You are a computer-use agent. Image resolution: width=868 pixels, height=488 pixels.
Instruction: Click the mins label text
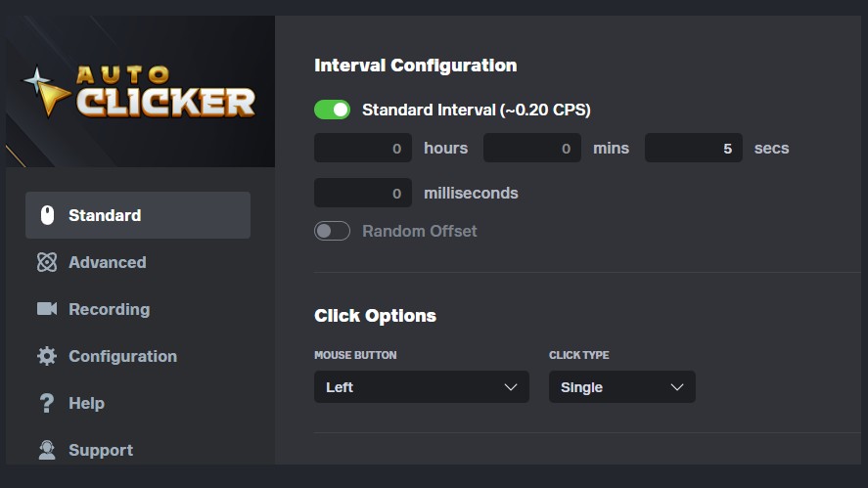611,149
